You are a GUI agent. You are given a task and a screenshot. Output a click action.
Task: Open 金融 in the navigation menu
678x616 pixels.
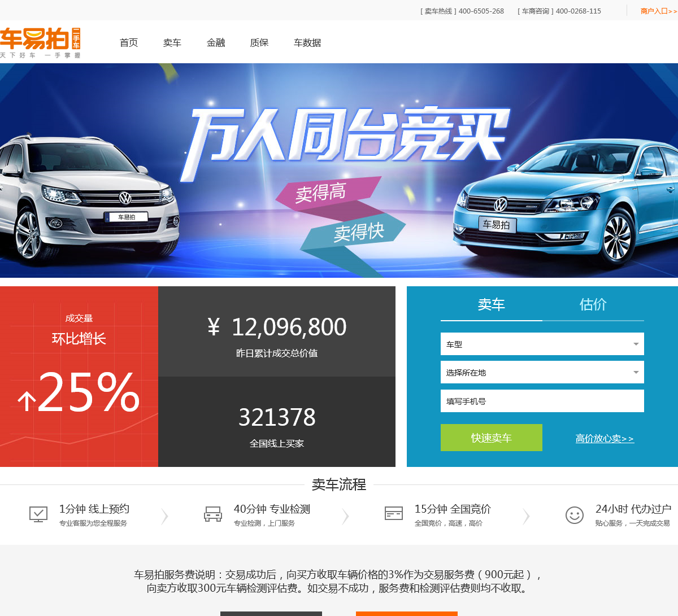(x=216, y=43)
